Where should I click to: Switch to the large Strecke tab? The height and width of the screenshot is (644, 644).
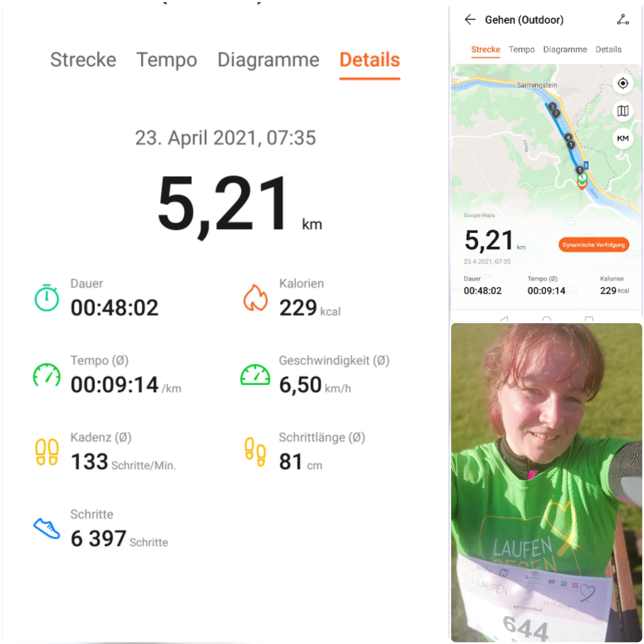[x=83, y=60]
